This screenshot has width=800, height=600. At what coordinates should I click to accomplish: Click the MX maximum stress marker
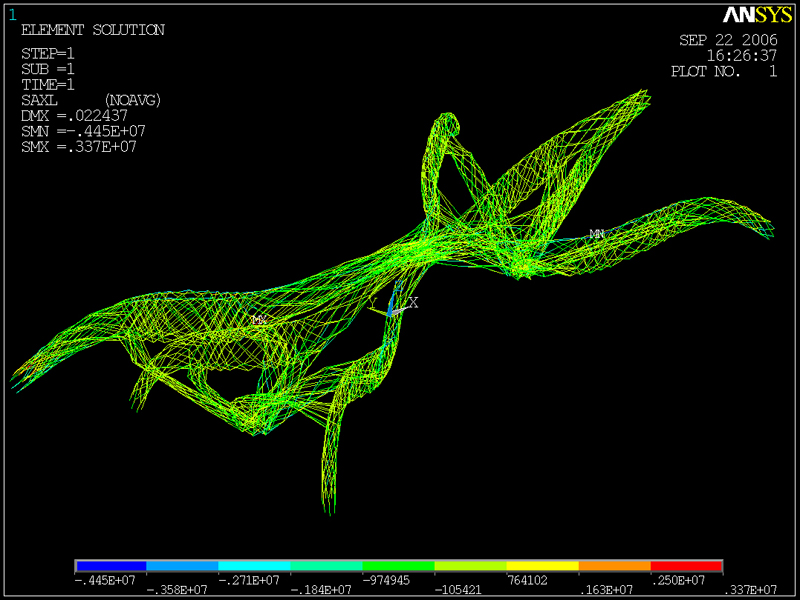pos(260,320)
